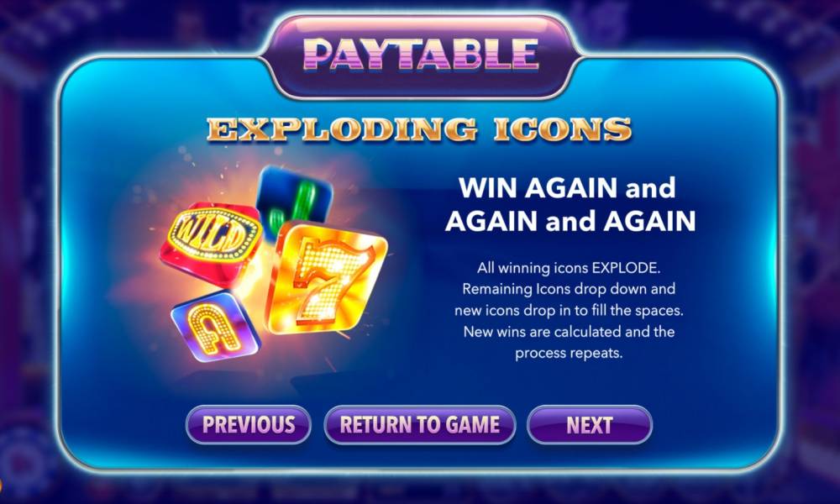Click the 'New wins are calculated' line
840x504 pixels.
click(569, 332)
